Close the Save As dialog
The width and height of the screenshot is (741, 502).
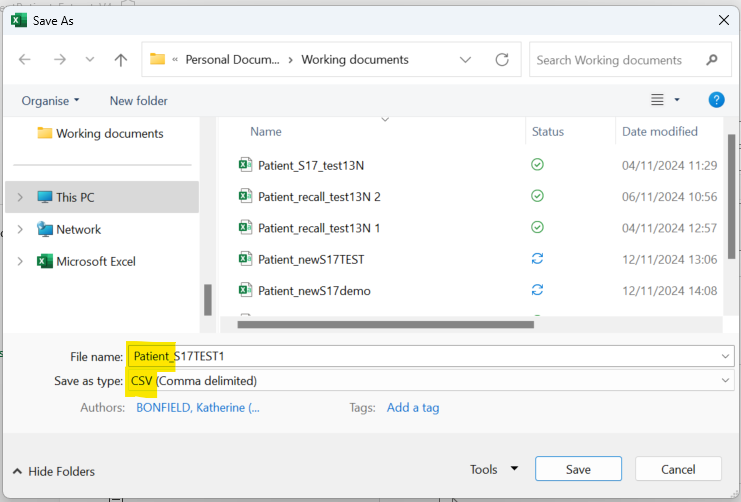pos(724,20)
